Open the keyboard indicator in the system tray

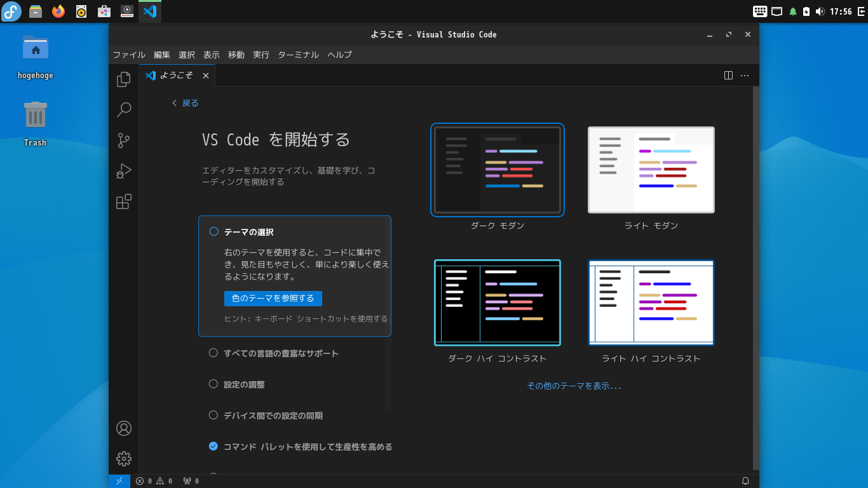click(x=760, y=11)
